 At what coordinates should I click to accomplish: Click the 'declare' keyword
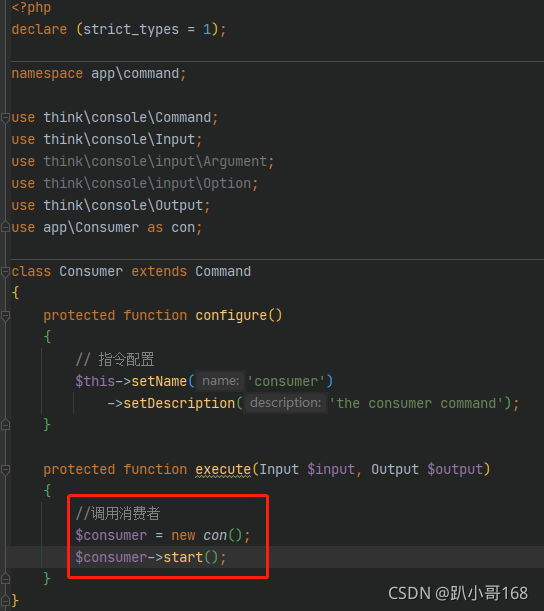coord(39,30)
